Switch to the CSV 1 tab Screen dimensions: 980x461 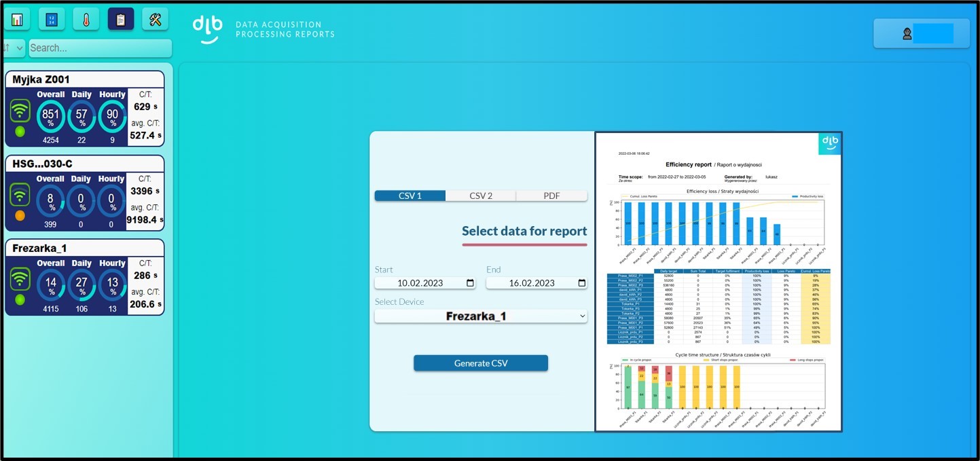pyautogui.click(x=410, y=196)
